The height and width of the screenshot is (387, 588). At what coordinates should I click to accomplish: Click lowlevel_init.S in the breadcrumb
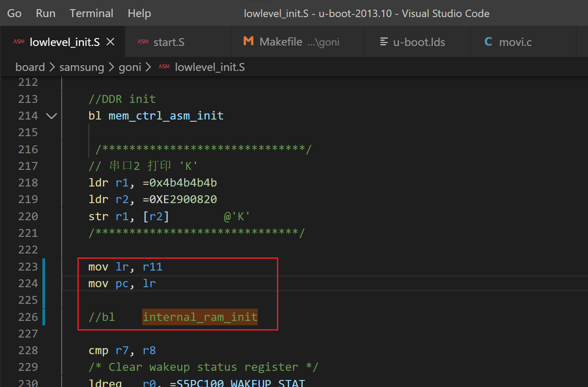[x=210, y=67]
